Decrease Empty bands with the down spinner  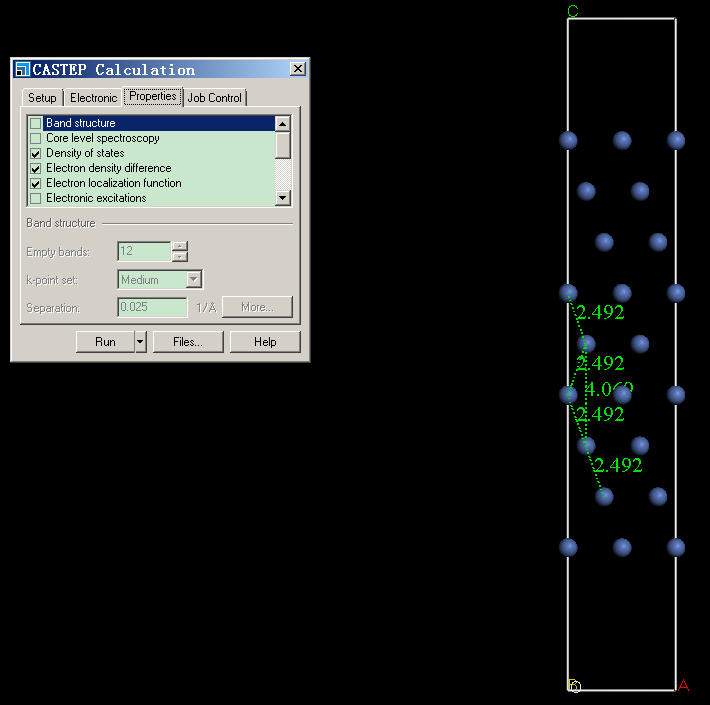pos(180,257)
